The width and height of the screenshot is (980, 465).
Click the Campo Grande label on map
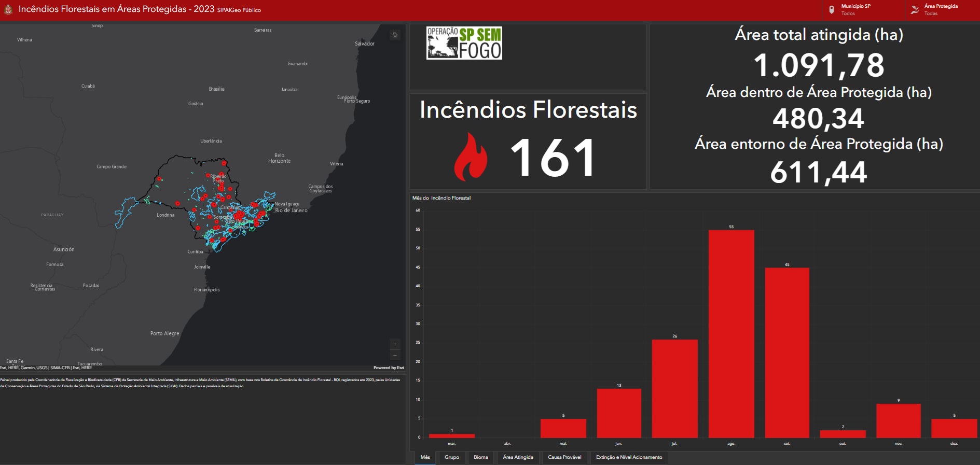[112, 167]
